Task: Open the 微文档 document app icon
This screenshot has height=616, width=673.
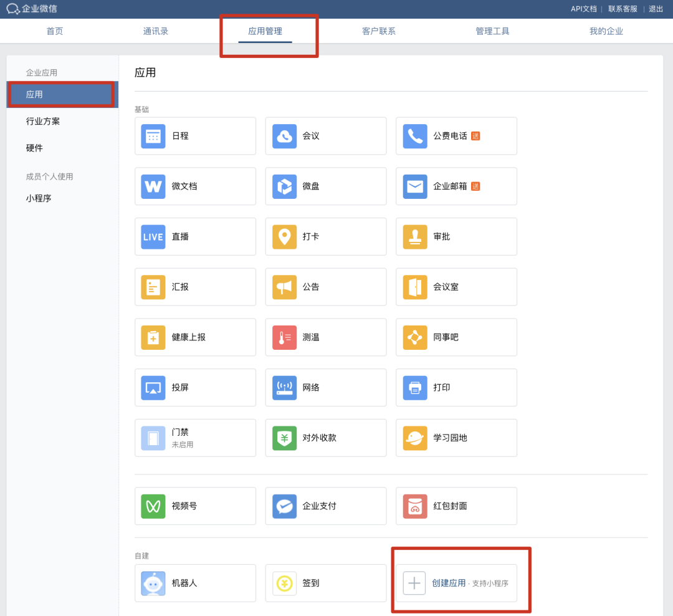Action: point(153,186)
